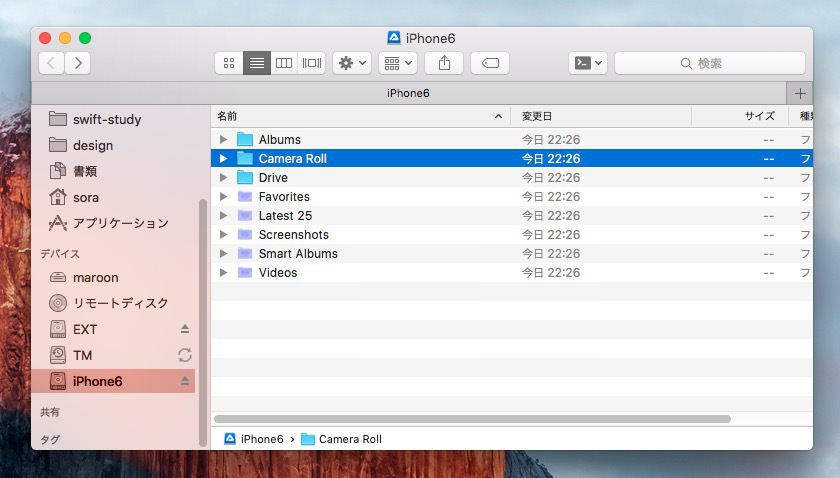This screenshot has width=840, height=478.
Task: Expand the Smart Albums disclosure triangle
Action: (224, 254)
